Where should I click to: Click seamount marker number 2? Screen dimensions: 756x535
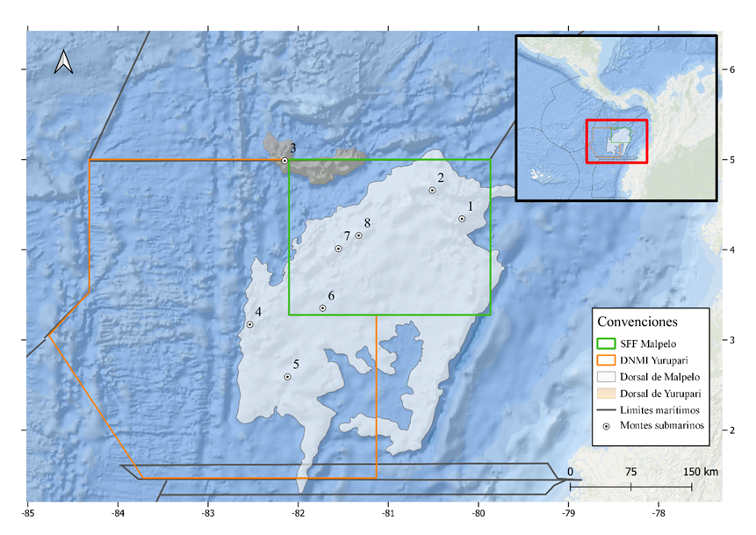pos(432,190)
